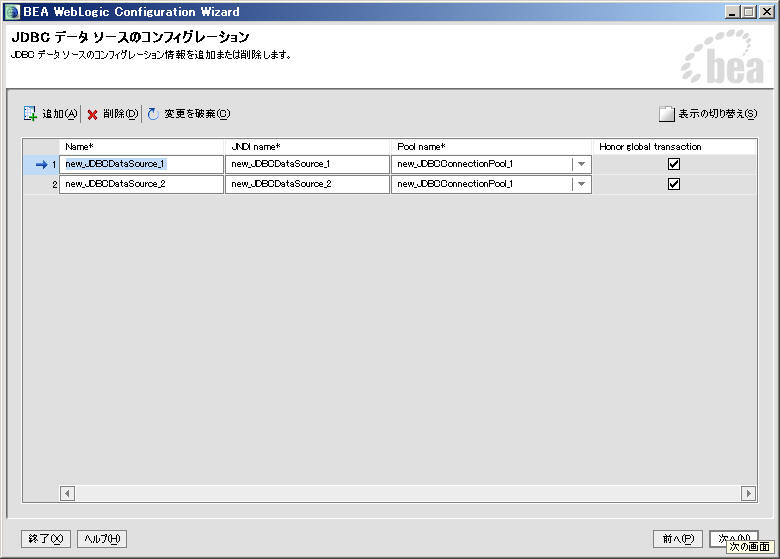Open Pool name dropdown in row 2

pos(581,185)
